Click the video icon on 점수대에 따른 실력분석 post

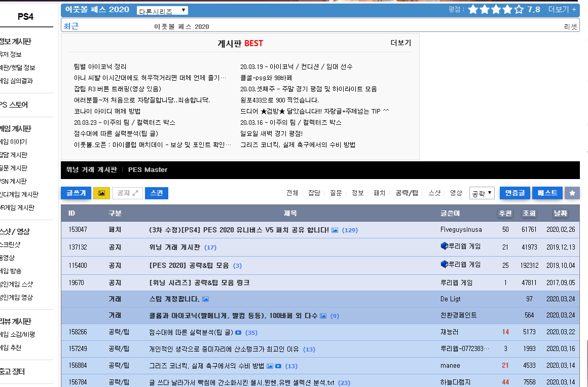point(238,333)
